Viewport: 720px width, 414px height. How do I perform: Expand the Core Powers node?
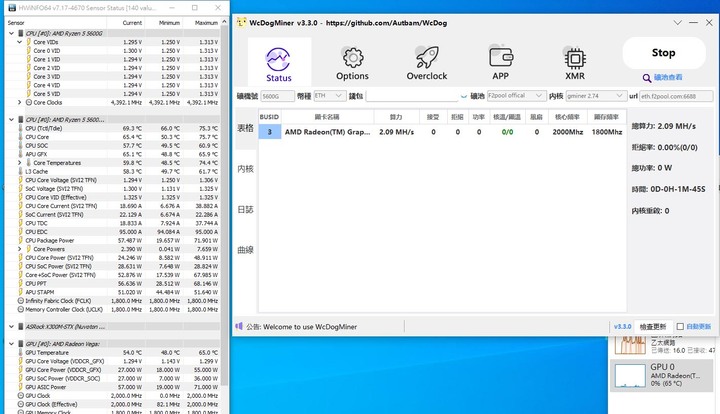tap(19, 249)
